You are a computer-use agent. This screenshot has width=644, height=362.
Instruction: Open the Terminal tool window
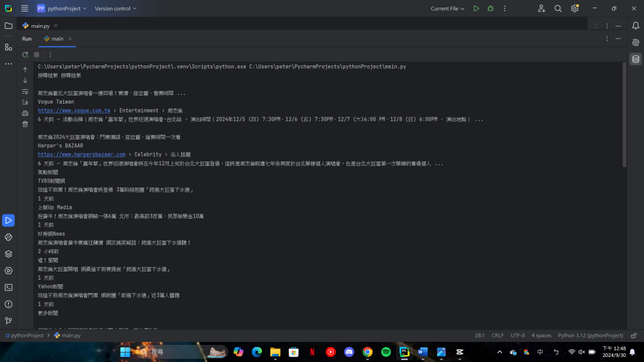8,287
